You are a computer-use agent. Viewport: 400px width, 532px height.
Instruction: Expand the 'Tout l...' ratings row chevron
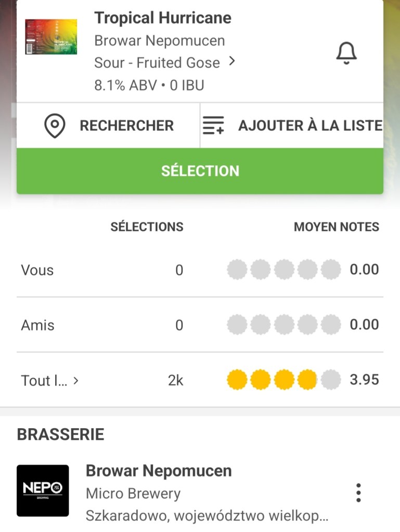76,380
